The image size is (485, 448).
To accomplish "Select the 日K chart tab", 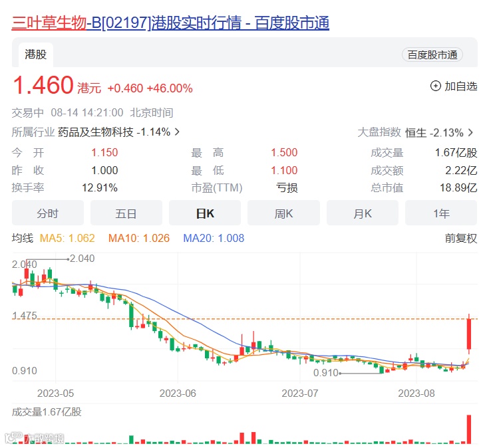I will pos(205,213).
